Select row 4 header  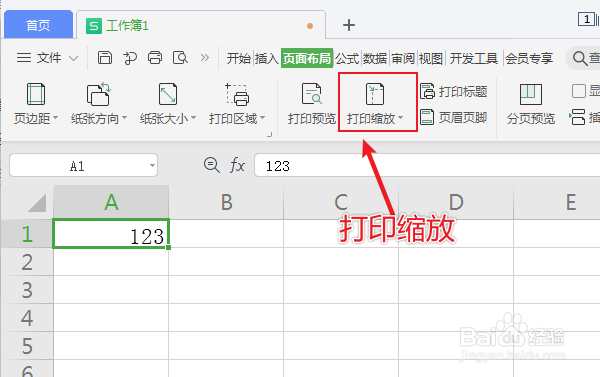click(x=27, y=318)
